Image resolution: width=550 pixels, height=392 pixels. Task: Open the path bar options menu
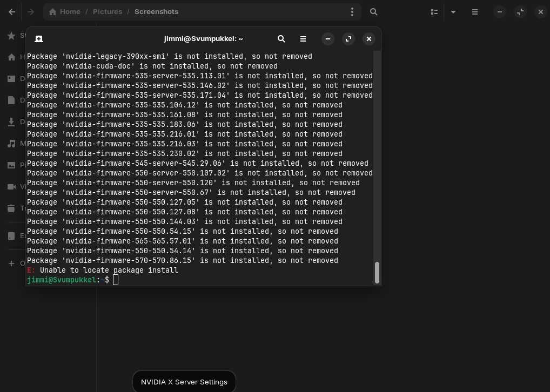pyautogui.click(x=352, y=12)
